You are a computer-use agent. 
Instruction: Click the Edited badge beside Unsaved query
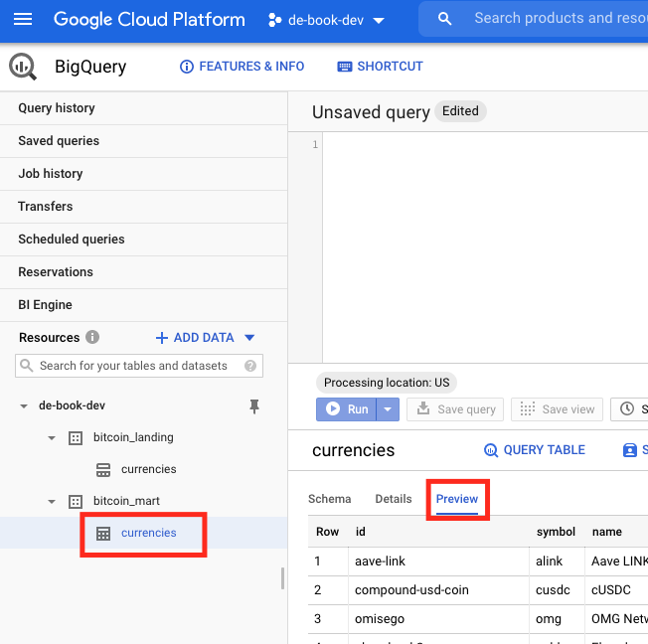coord(460,111)
